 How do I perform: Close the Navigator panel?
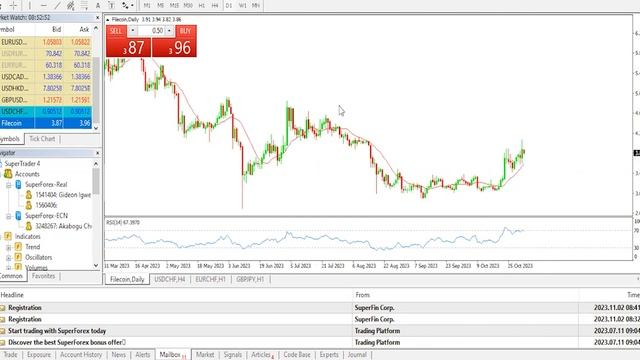[x=97, y=153]
